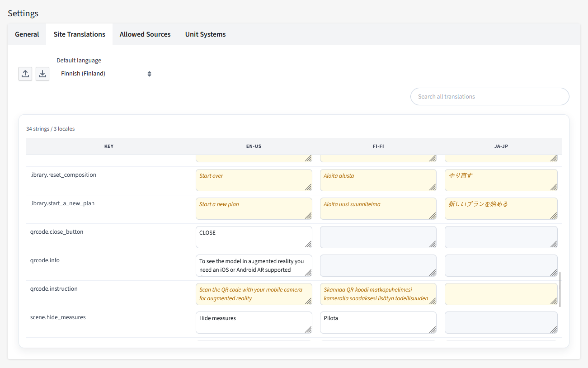Switch to the General tab
Screen dimensions: 588x368
pyautogui.click(x=27, y=34)
